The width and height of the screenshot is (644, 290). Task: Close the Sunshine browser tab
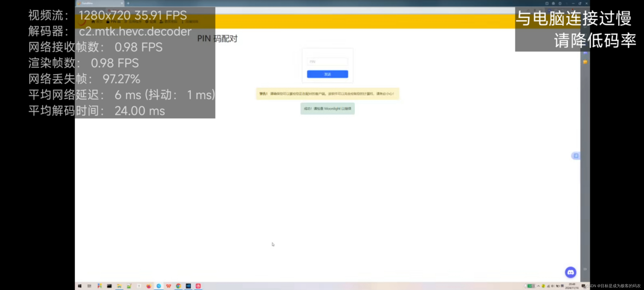122,3
